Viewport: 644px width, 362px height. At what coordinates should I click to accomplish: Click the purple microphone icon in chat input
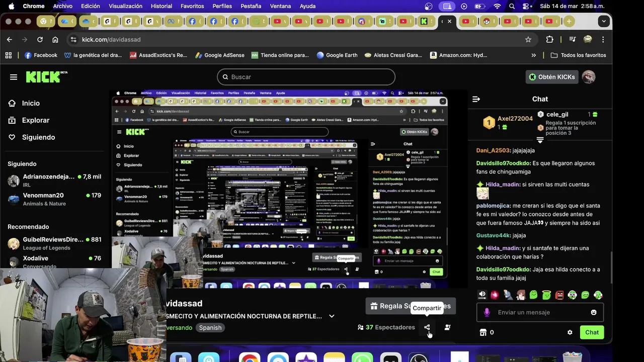click(x=487, y=312)
